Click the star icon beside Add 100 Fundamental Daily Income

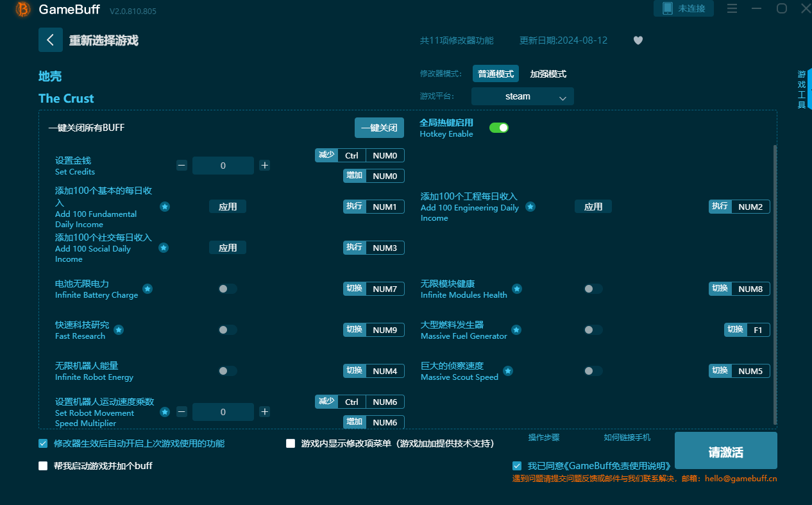click(165, 207)
